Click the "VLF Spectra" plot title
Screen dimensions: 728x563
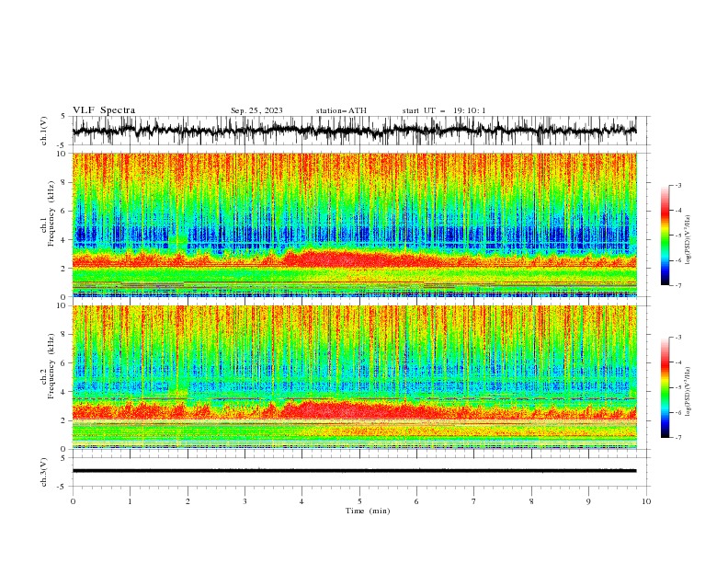(104, 110)
